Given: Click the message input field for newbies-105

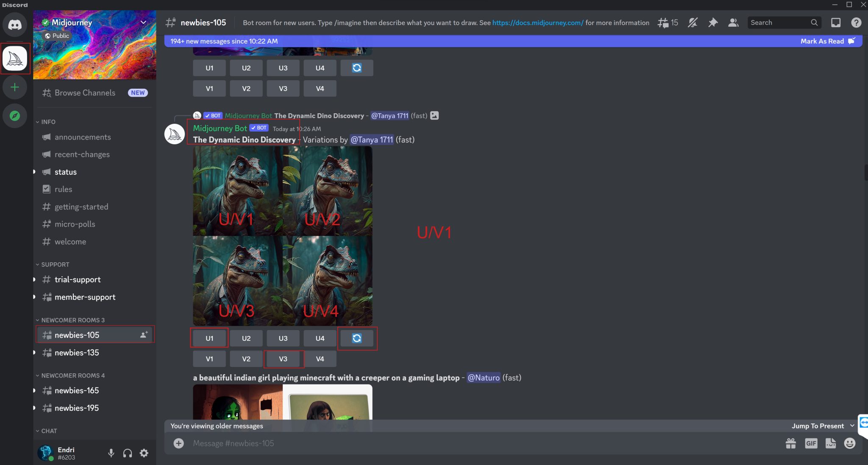Looking at the screenshot, I should 297,443.
